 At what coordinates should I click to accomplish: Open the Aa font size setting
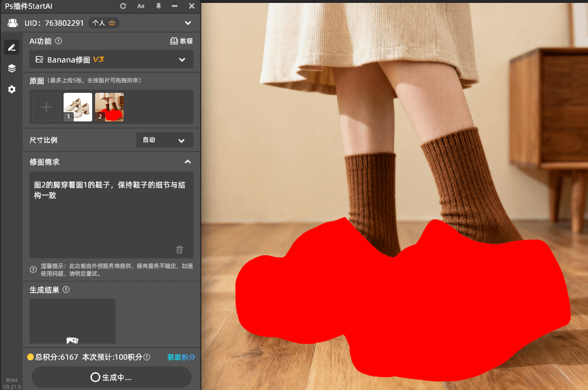pyautogui.click(x=141, y=6)
